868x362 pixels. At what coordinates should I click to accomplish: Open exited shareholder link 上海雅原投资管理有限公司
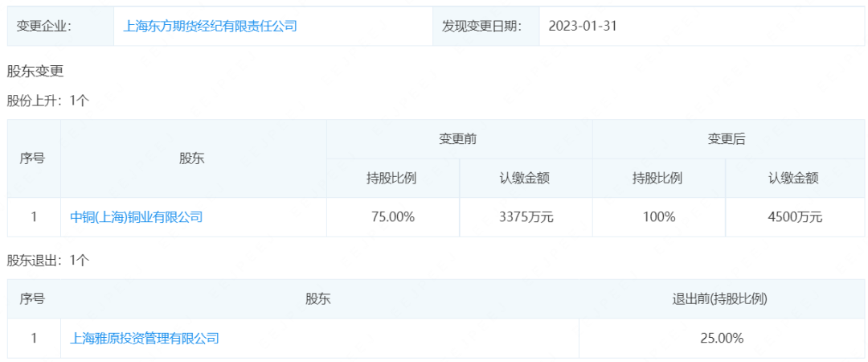pos(145,339)
